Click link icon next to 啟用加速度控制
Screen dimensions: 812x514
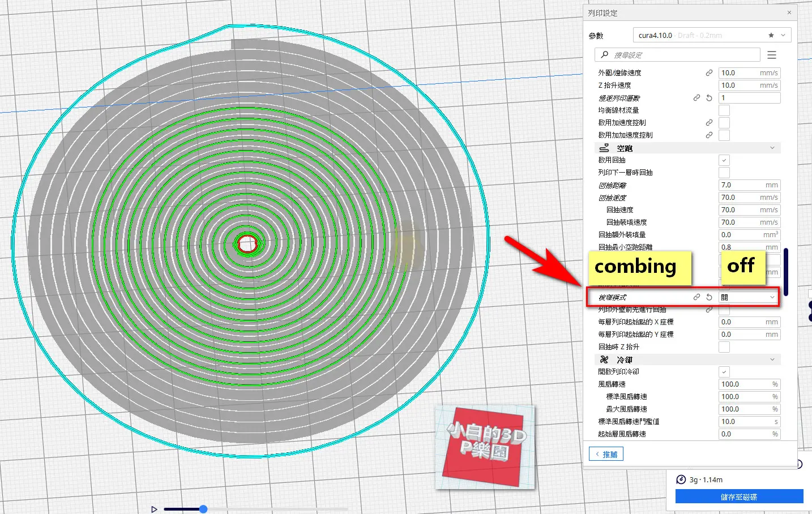coord(709,123)
